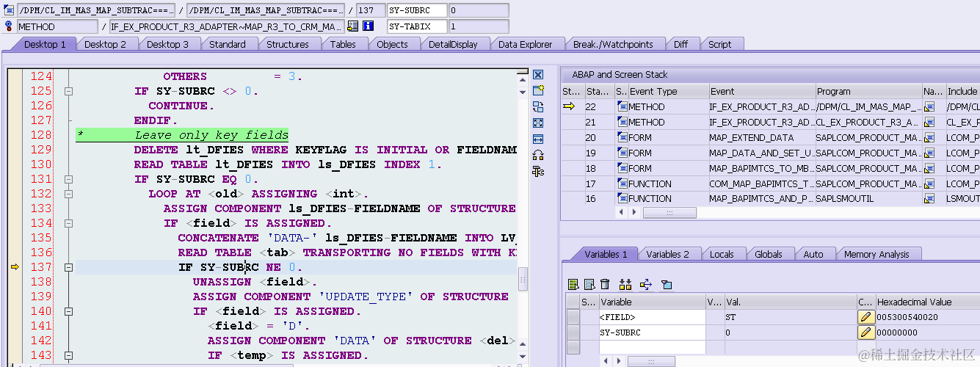
Task: Click the stack type icon for level 21 METHOD
Action: point(622,123)
